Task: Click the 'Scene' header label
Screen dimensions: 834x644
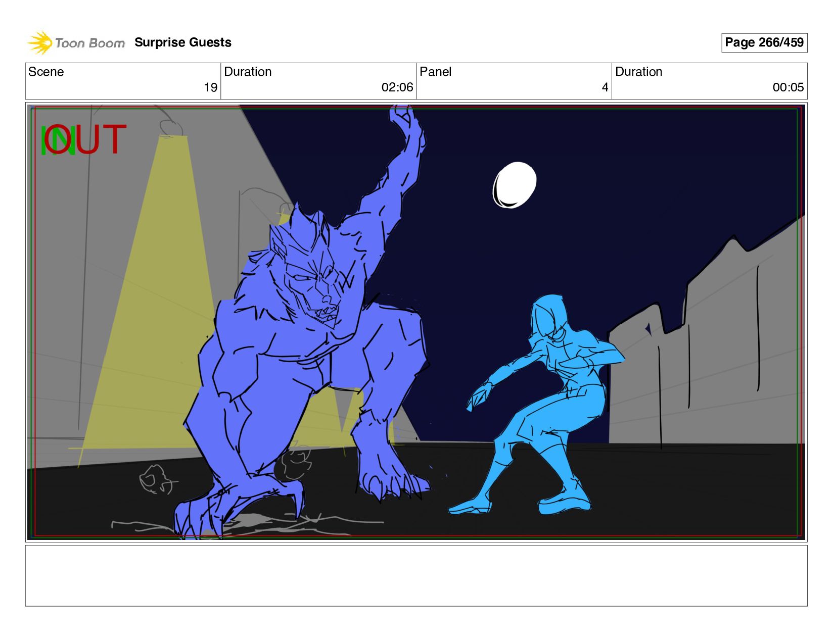Action: point(46,72)
